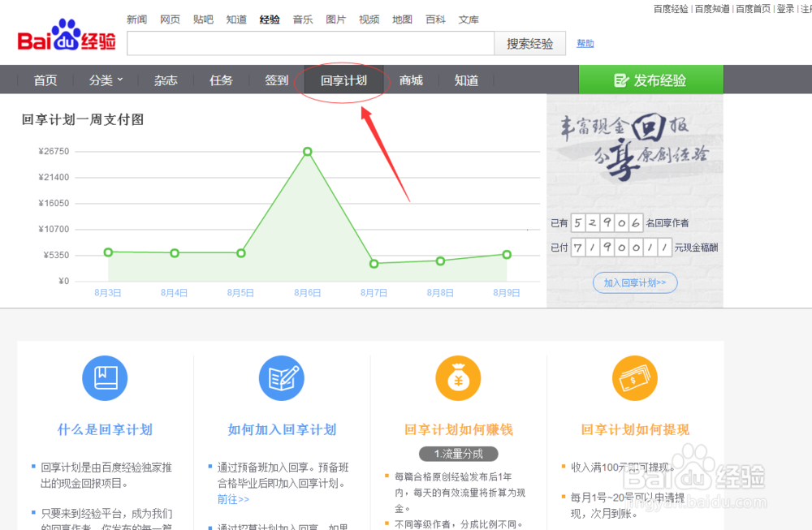Click the ¥16050 axis label
Image resolution: width=812 pixels, height=530 pixels.
click(x=54, y=203)
